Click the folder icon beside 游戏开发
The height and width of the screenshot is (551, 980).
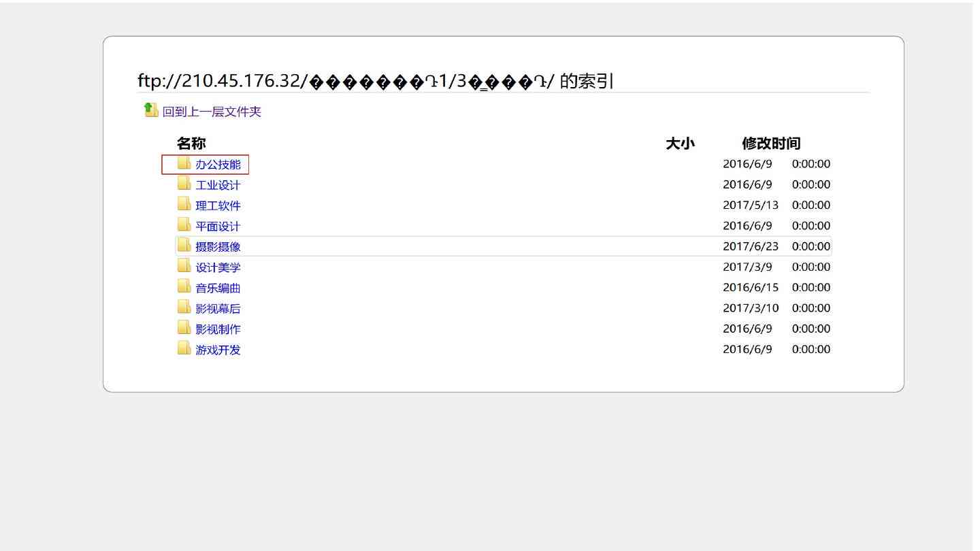(x=184, y=348)
